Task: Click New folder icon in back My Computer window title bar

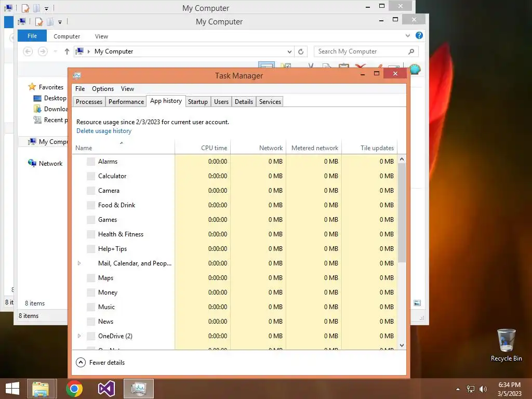Action: (x=37, y=8)
